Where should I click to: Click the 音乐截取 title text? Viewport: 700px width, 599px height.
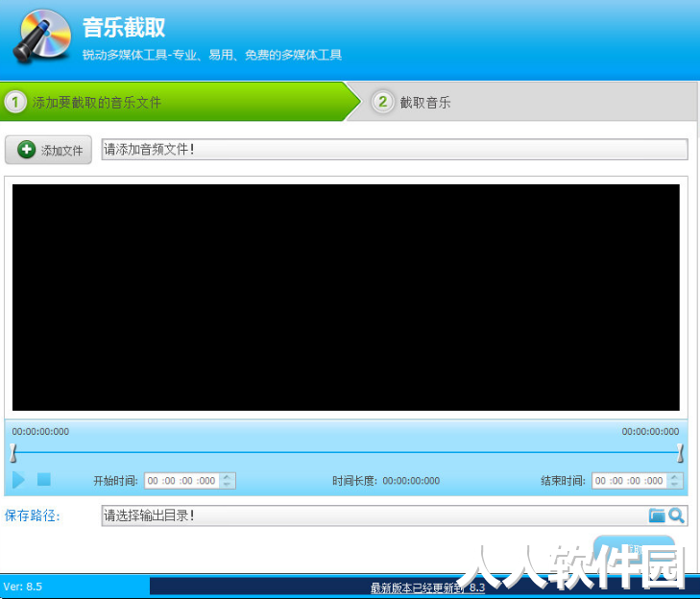pyautogui.click(x=124, y=27)
